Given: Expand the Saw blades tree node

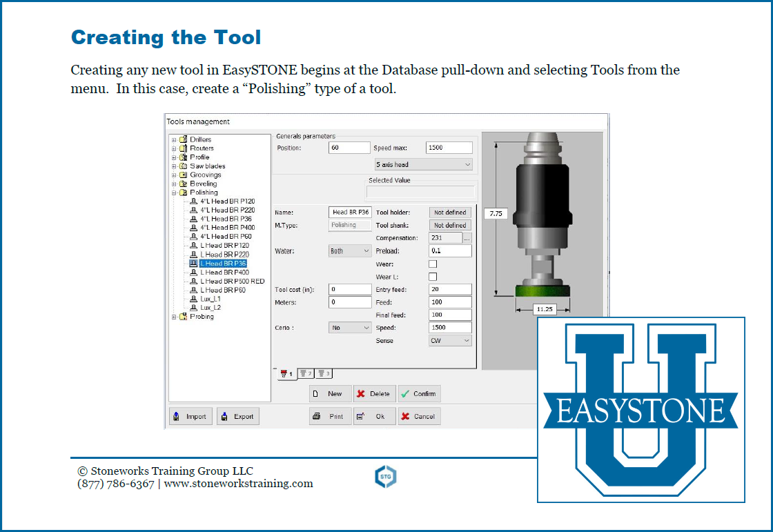Looking at the screenshot, I should [x=174, y=166].
